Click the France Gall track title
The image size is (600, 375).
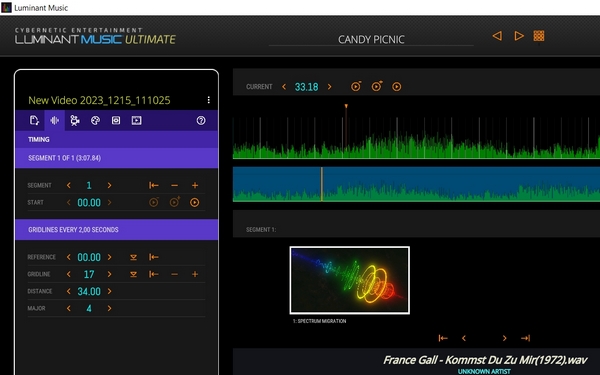(x=485, y=360)
